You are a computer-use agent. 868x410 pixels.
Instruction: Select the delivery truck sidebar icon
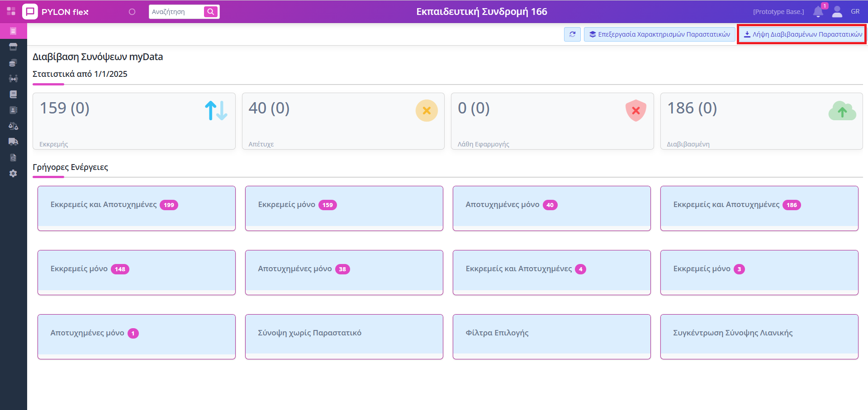click(x=13, y=142)
